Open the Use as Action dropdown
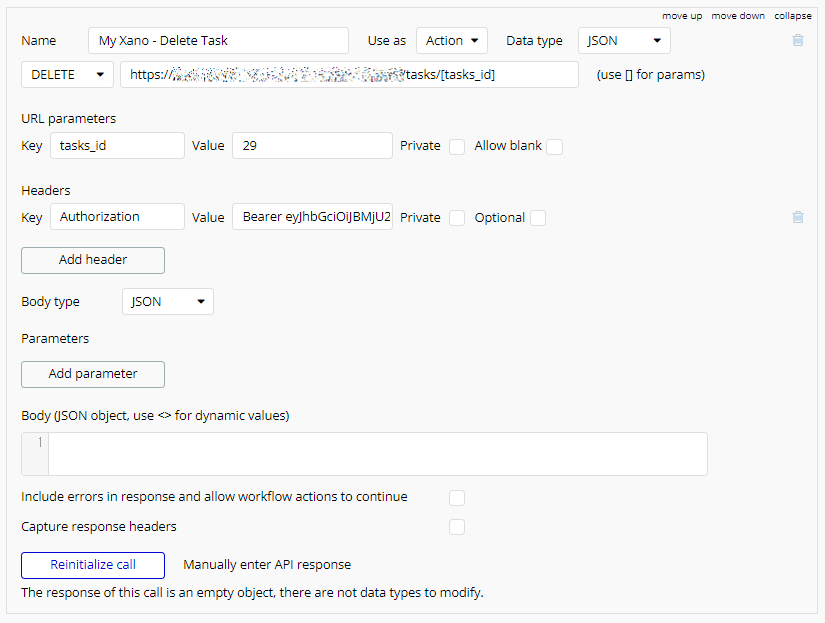Image resolution: width=825 pixels, height=623 pixels. (x=451, y=41)
